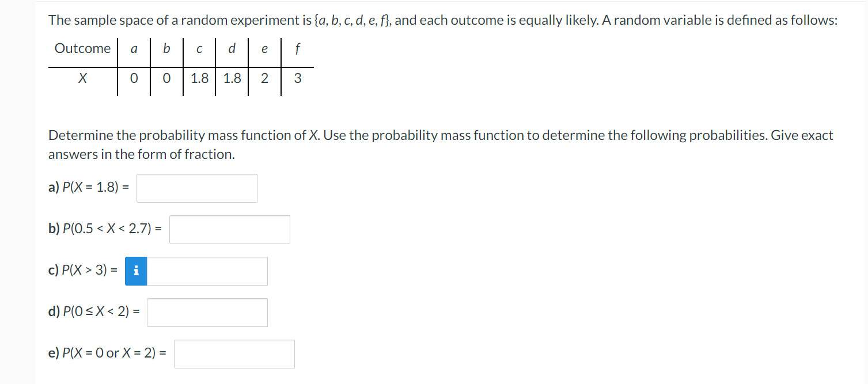Click the answer box for P(X = 0 or X = 2)
The height and width of the screenshot is (384, 868).
click(x=234, y=353)
